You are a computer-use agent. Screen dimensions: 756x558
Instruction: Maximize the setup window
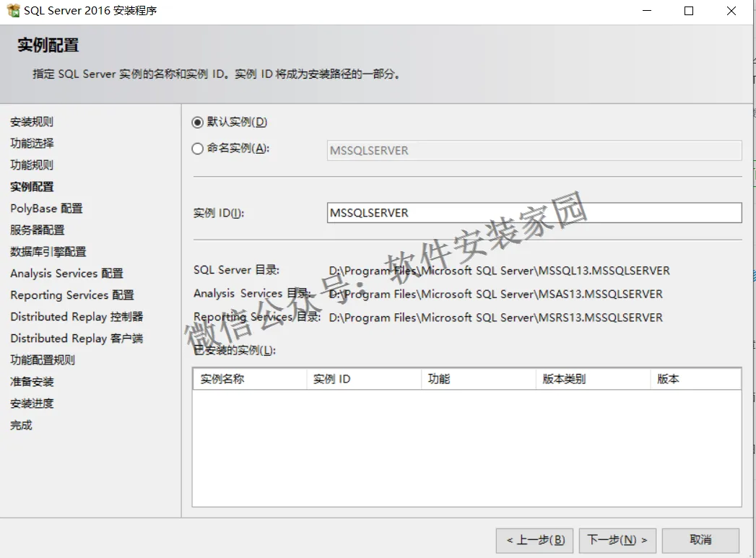pos(689,11)
